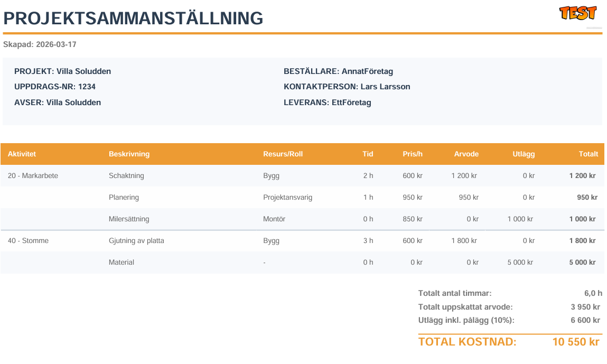Click the PROJEKTSAMMANSTÄLLNING heading
607x364 pixels.
133,18
